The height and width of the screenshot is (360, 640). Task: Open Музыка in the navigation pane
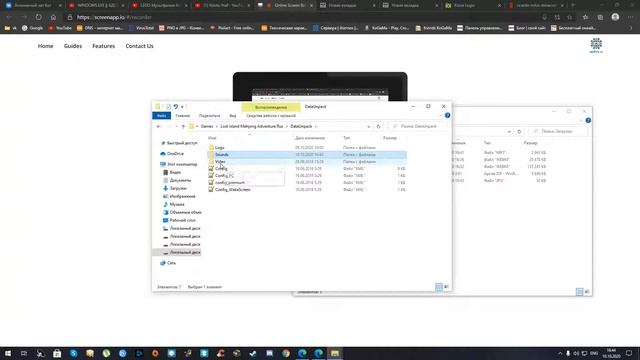[174, 204]
